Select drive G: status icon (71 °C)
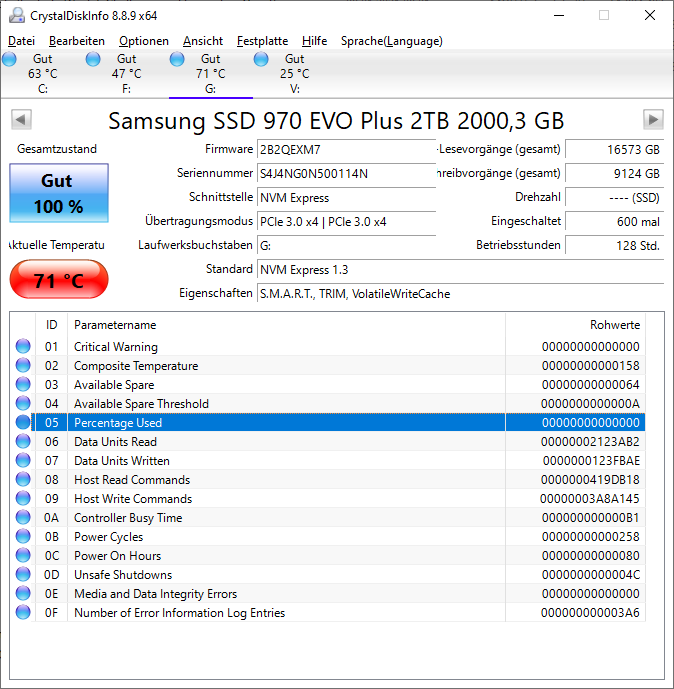Viewport: 674px width, 689px height. 177,59
